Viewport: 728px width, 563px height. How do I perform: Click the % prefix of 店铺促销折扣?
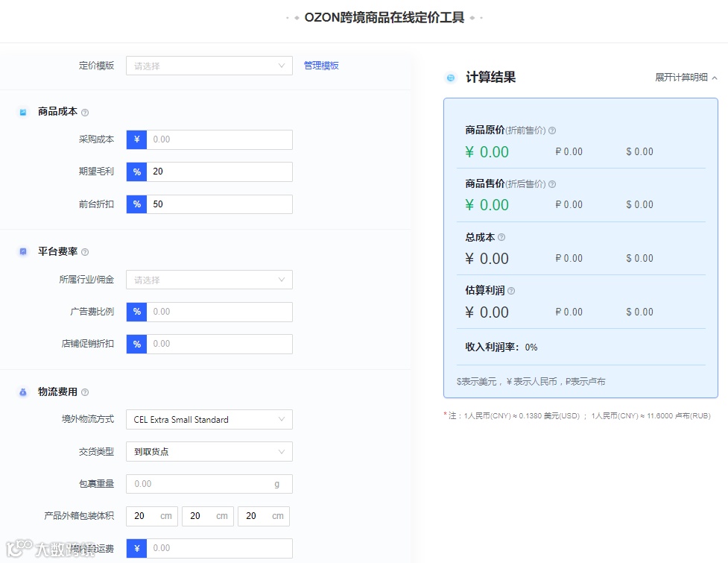point(136,345)
